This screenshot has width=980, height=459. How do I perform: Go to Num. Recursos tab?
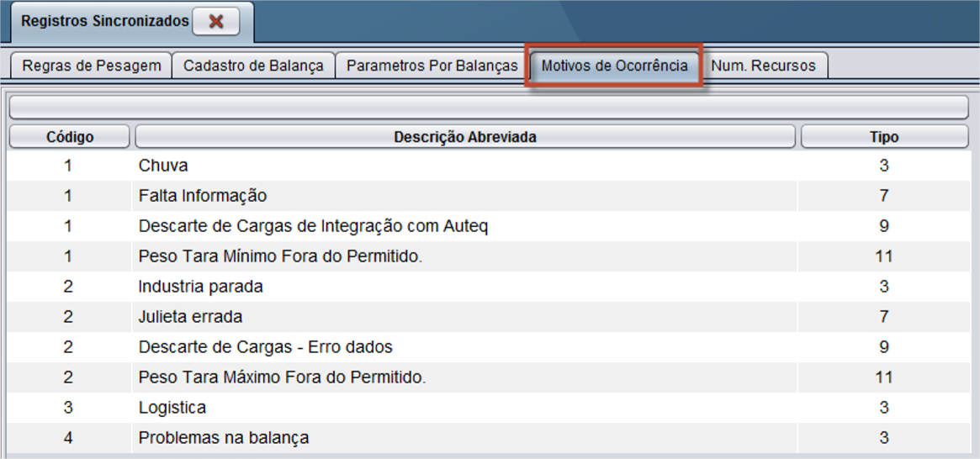pyautogui.click(x=764, y=66)
